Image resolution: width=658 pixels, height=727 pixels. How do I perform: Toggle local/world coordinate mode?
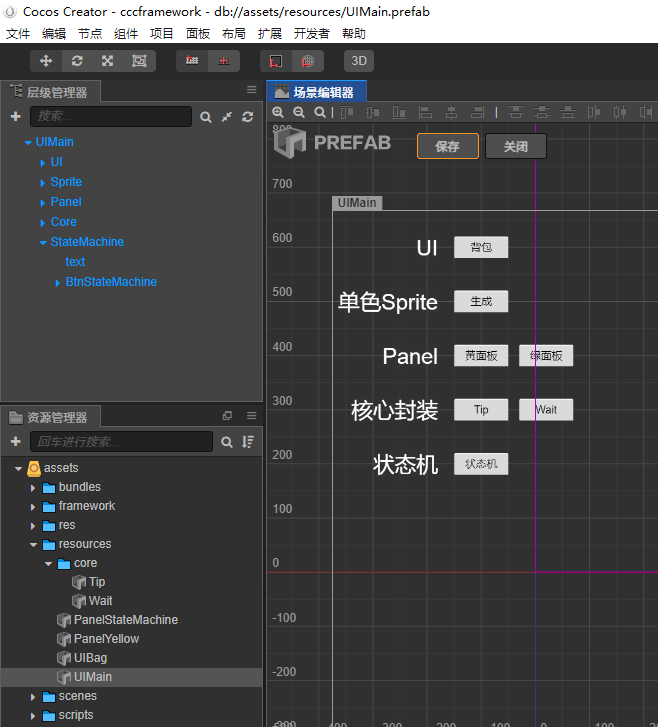[x=224, y=61]
